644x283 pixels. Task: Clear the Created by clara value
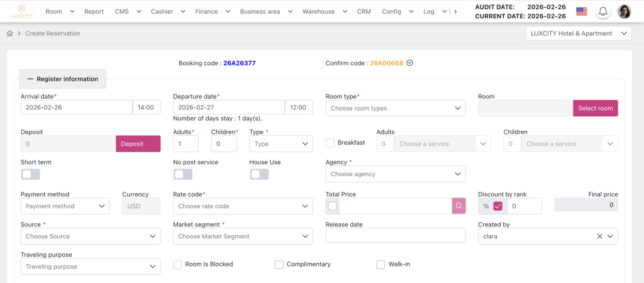click(x=599, y=236)
